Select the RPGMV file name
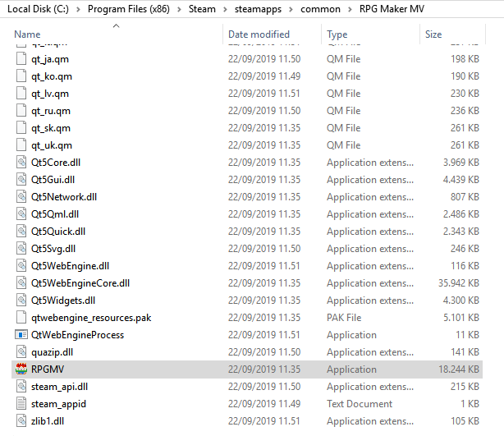504x436 pixels. [48, 369]
